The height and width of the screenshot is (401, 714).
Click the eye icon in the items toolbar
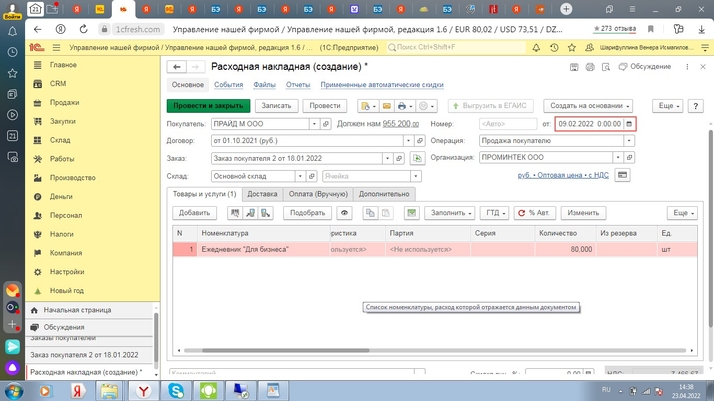coord(344,213)
